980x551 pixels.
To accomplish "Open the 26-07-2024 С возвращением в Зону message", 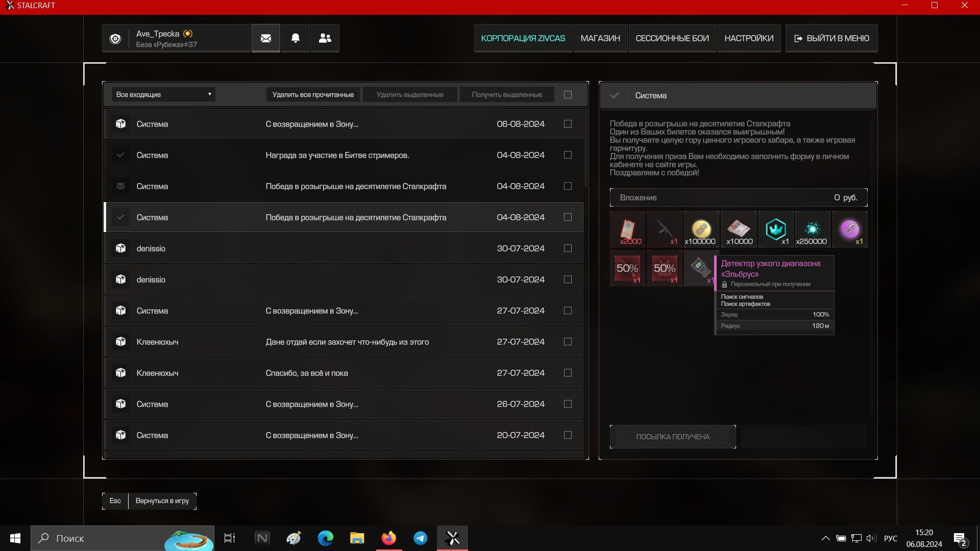I will pyautogui.click(x=344, y=404).
